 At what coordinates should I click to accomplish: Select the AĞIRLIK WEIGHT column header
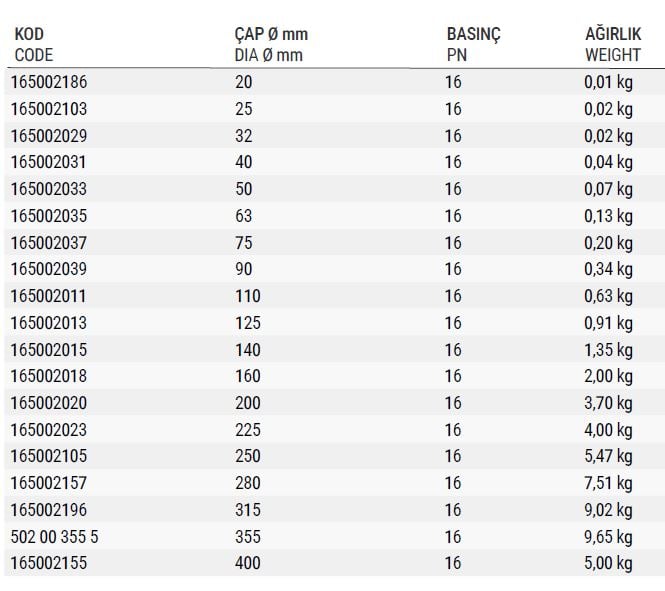click(x=613, y=45)
